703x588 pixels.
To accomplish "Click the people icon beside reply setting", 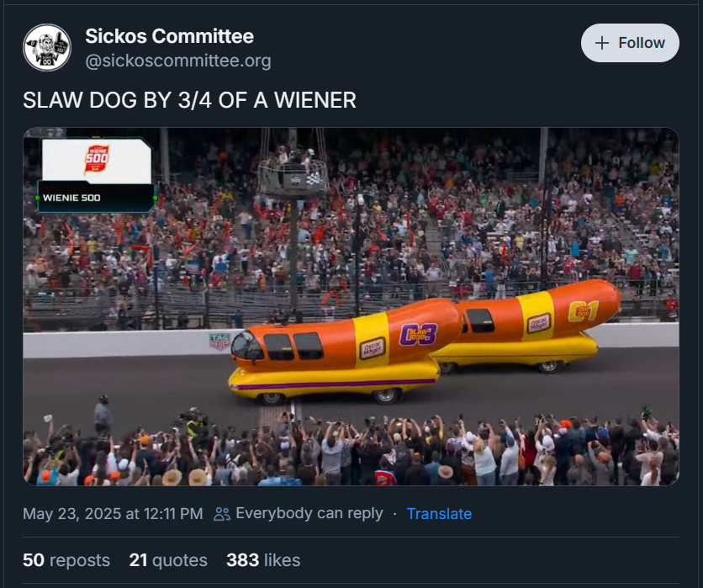I will (x=221, y=513).
